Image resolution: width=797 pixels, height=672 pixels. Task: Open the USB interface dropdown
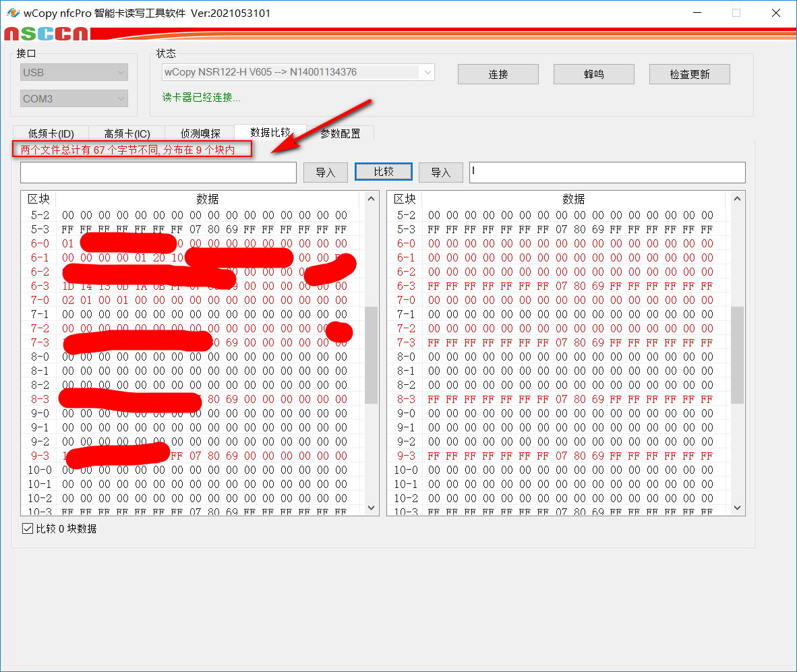tap(74, 72)
